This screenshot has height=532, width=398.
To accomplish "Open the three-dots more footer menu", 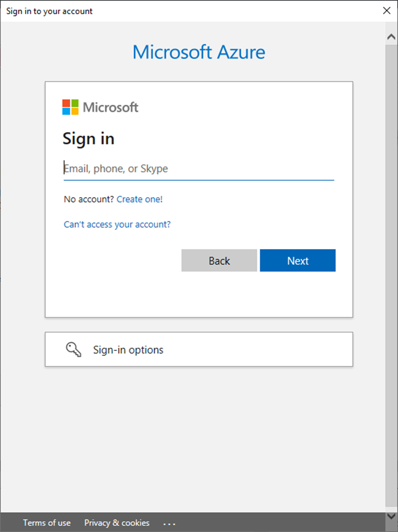I will point(169,524).
